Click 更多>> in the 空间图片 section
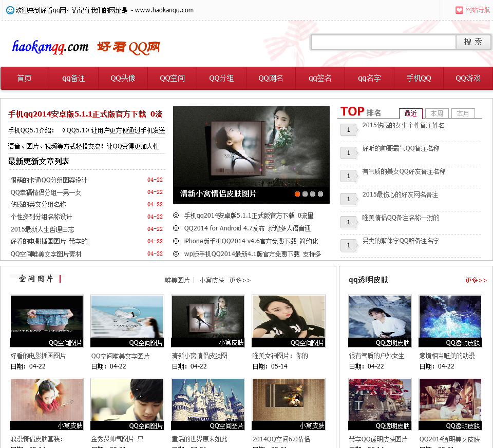This screenshot has width=493, height=448. click(x=240, y=280)
